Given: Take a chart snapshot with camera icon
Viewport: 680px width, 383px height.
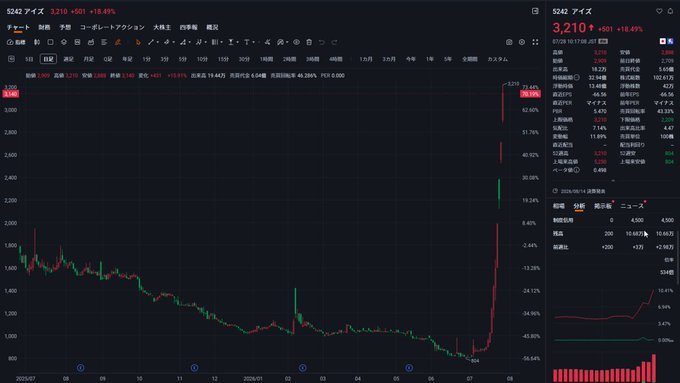Looking at the screenshot, I should click(509, 42).
